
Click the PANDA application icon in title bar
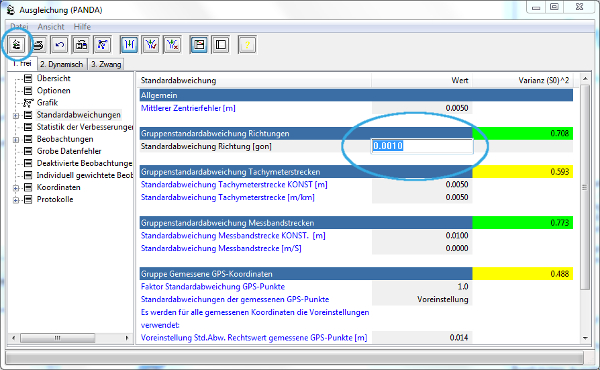tap(11, 10)
